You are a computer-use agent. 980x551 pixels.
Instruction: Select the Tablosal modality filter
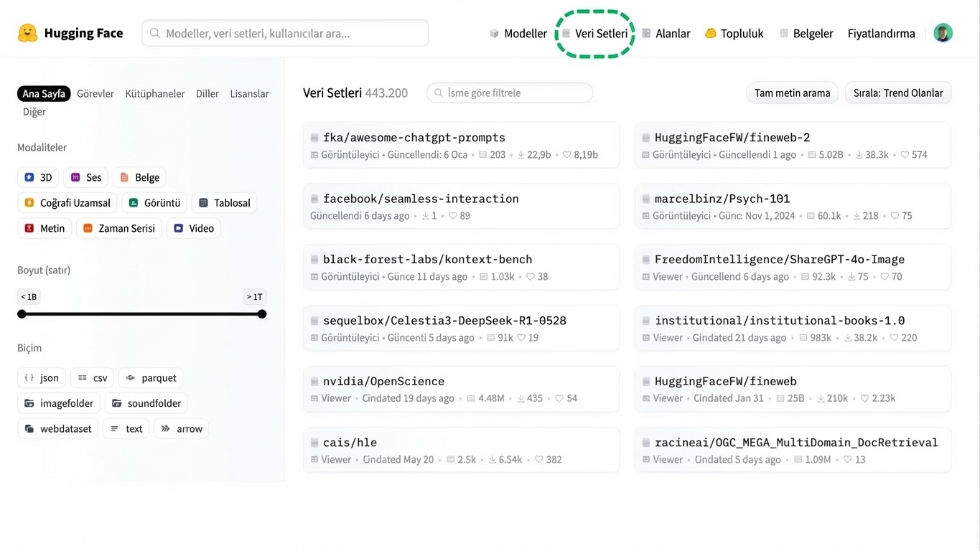224,202
